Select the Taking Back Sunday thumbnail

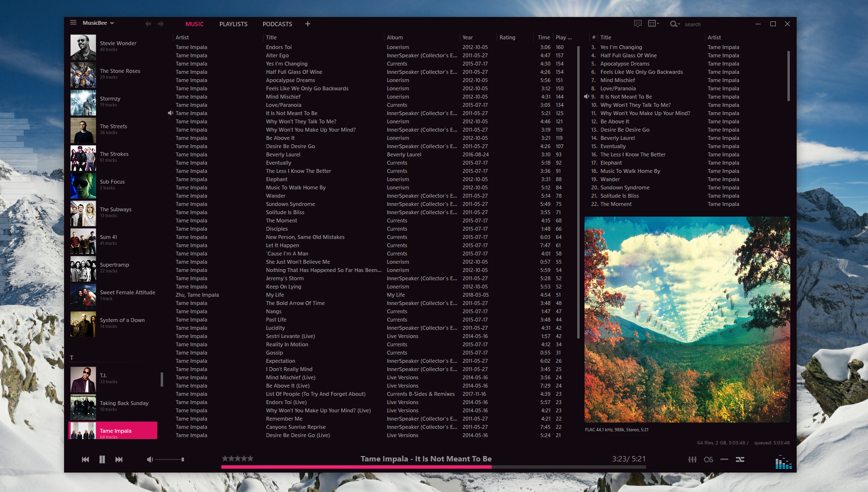pos(83,407)
